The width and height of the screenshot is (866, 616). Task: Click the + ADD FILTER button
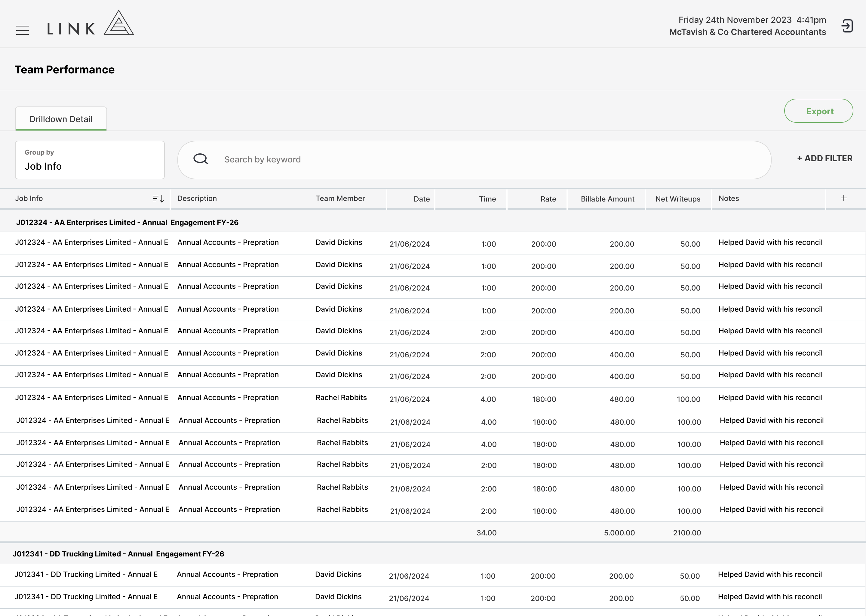coord(825,159)
